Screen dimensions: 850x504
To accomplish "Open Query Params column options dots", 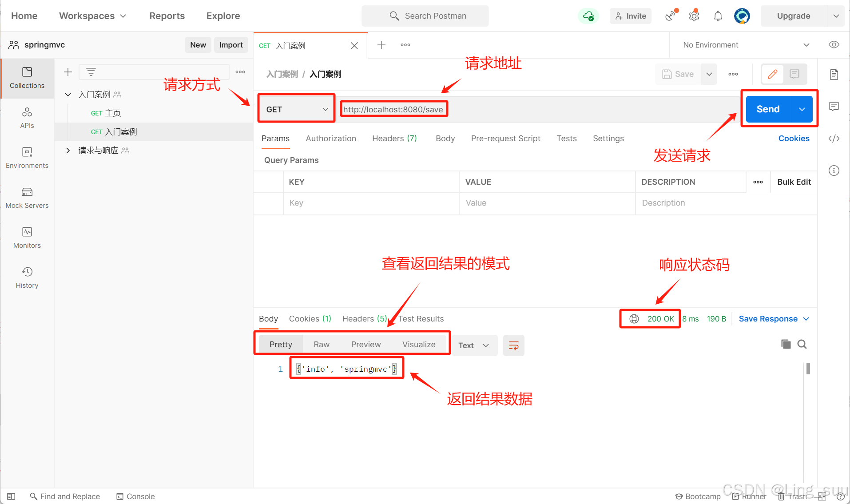I will point(758,182).
